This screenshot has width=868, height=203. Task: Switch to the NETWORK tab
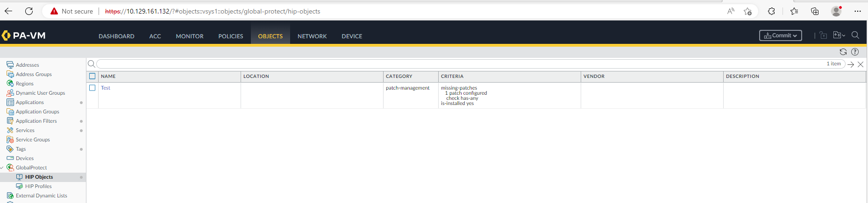pyautogui.click(x=312, y=36)
